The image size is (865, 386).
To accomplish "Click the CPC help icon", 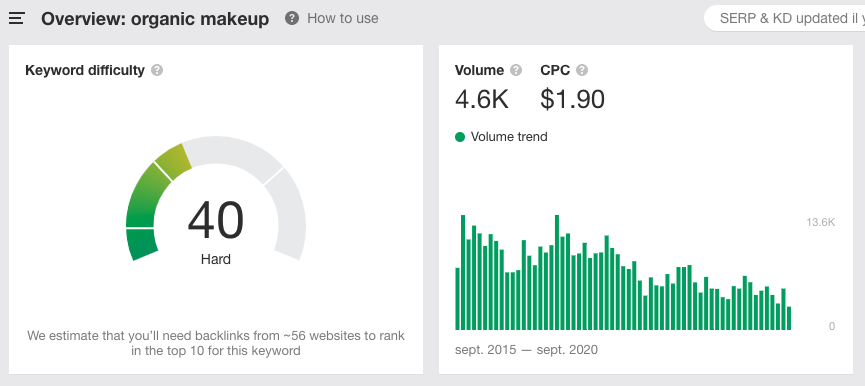I will pyautogui.click(x=582, y=71).
